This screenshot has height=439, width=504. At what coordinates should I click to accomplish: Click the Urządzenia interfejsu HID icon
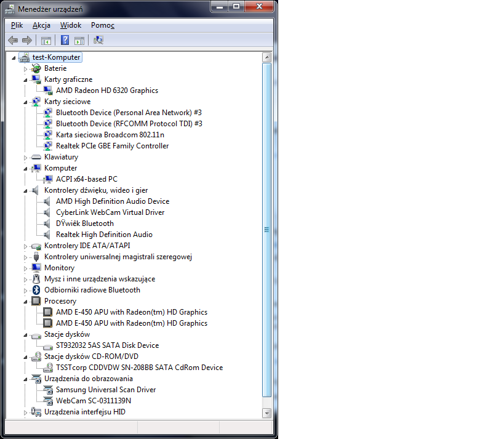click(x=36, y=412)
